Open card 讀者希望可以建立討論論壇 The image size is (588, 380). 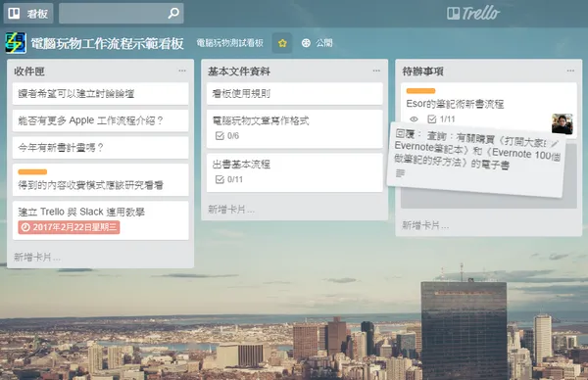[101, 93]
